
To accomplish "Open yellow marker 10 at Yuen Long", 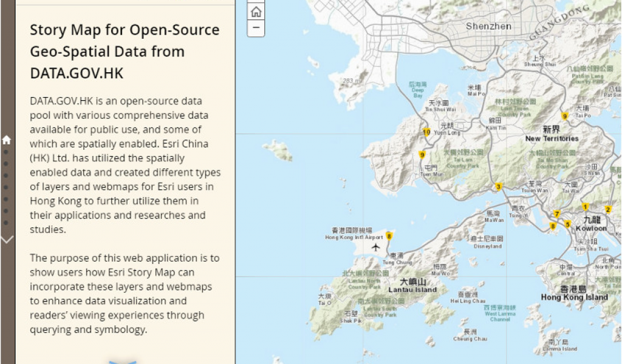I will pos(426,132).
